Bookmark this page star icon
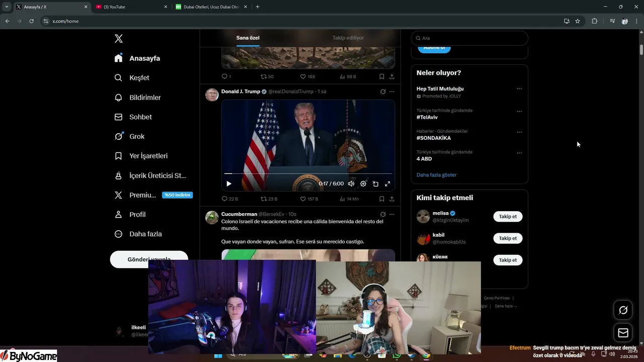The height and width of the screenshot is (362, 644). coord(578,21)
